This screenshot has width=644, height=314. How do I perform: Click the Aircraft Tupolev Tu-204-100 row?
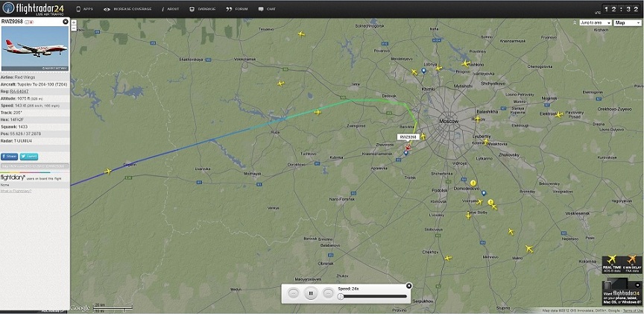pyautogui.click(x=35, y=84)
